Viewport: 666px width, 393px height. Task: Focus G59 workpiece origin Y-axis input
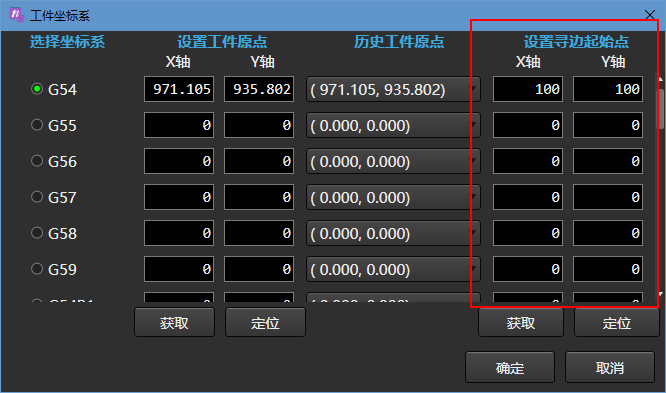click(x=259, y=269)
